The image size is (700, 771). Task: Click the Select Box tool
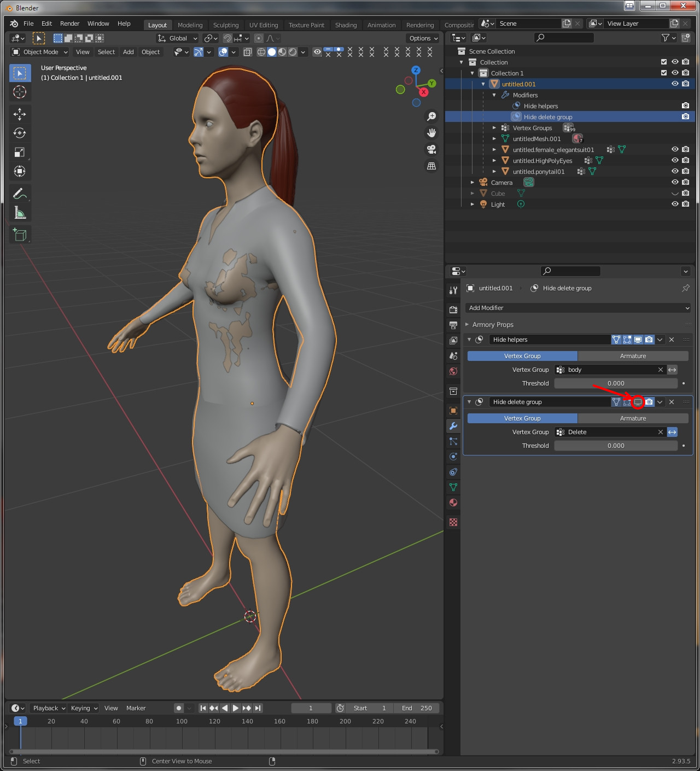(20, 73)
